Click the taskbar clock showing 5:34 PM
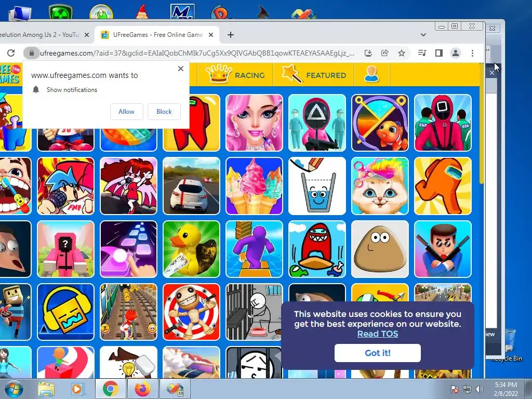Screen dimensions: 532x399 coord(506,389)
